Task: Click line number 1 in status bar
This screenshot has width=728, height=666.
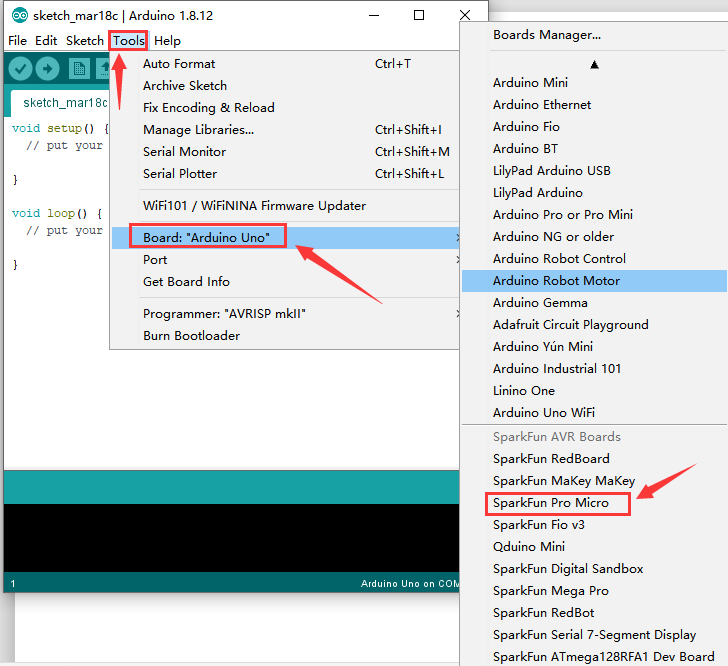Action: click(x=13, y=583)
